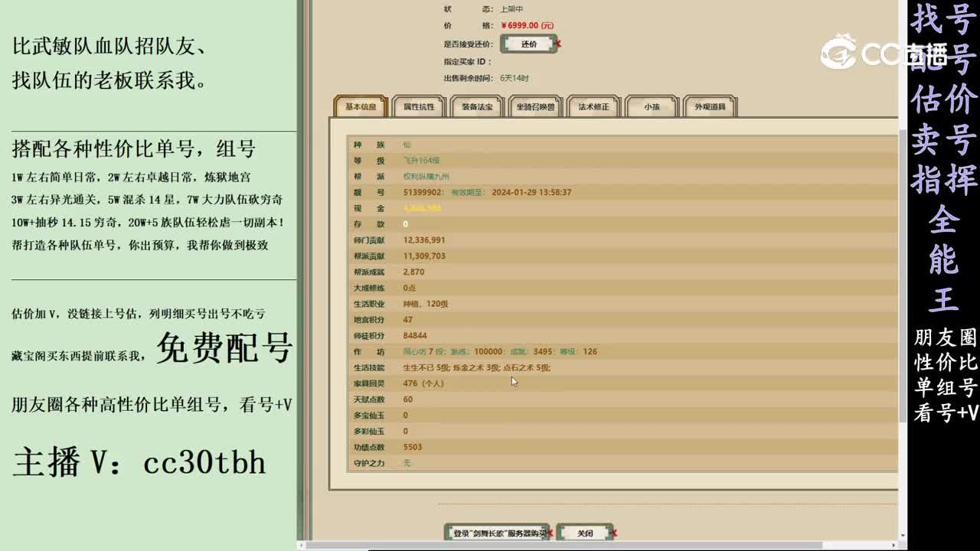Click the 天赋点数 value 60
The height and width of the screenshot is (551, 980).
coord(407,399)
